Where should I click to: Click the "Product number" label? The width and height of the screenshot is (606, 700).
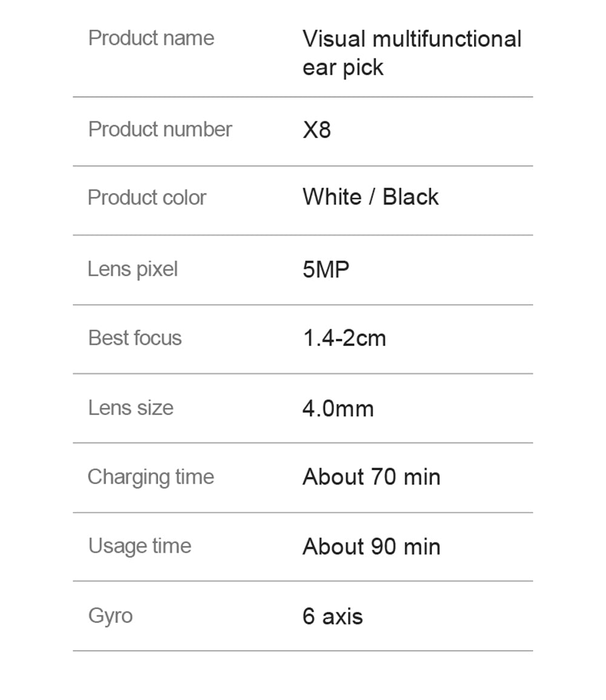[x=160, y=129]
